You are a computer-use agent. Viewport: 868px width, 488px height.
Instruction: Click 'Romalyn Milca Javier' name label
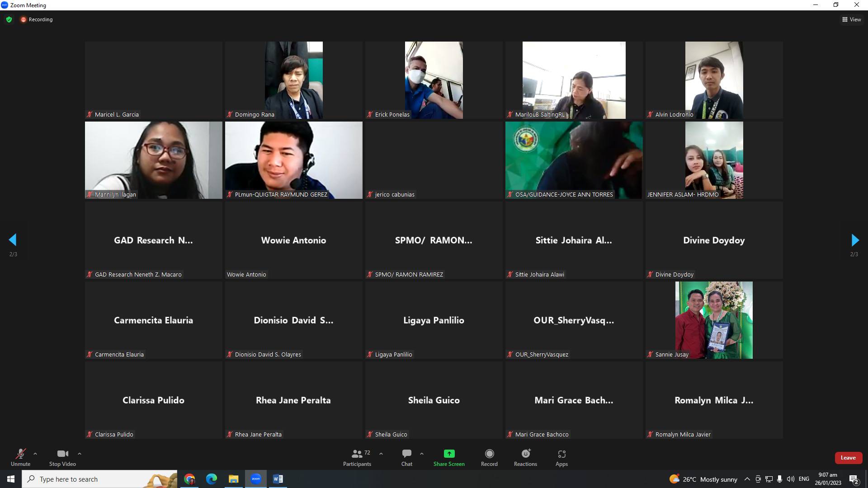coord(683,434)
